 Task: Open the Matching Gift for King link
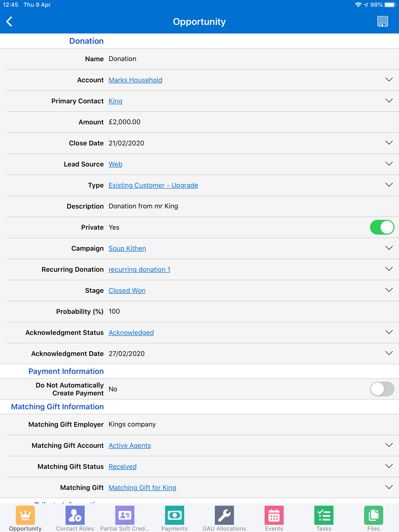point(142,488)
